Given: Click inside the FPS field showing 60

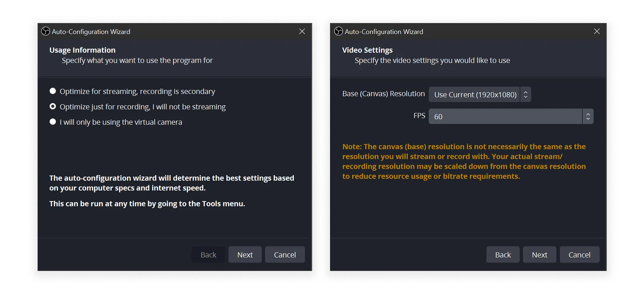Looking at the screenshot, I should click(x=505, y=117).
